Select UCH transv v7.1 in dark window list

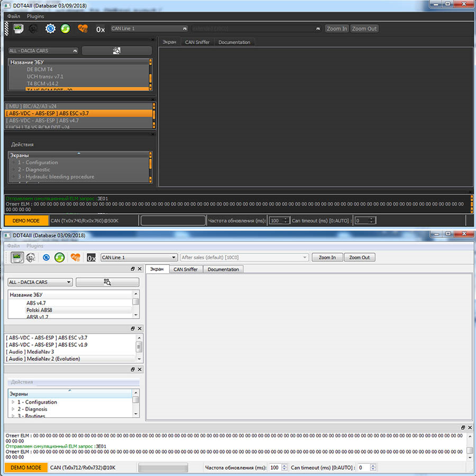45,77
